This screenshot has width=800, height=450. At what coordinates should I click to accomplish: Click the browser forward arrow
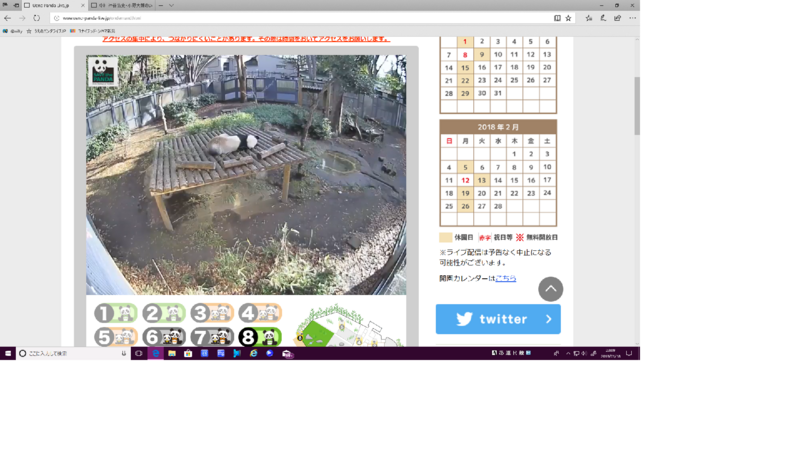pos(22,18)
